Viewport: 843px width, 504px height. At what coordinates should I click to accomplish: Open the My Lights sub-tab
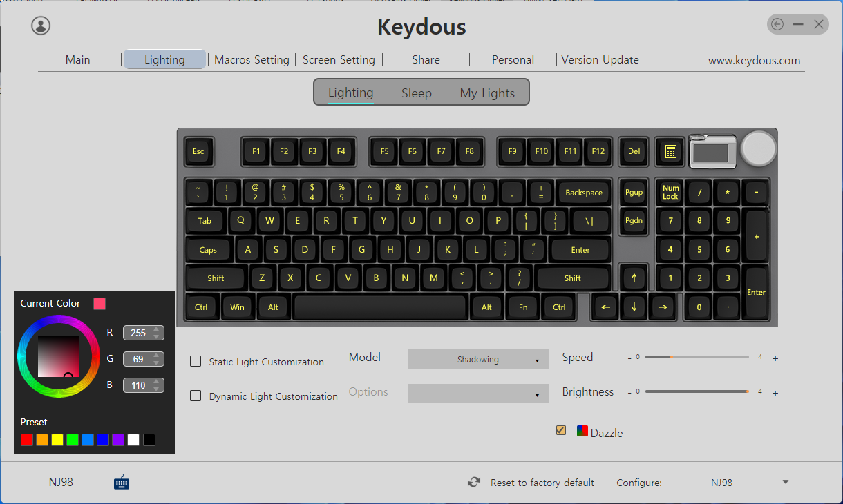[x=487, y=93]
